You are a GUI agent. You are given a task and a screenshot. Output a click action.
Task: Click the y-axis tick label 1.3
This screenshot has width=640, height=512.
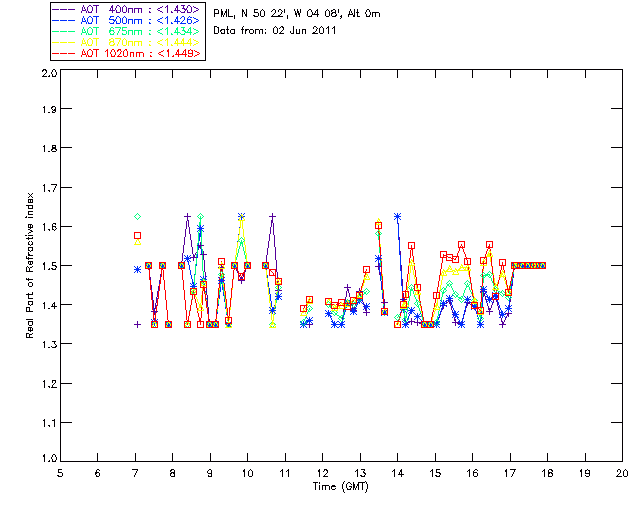tap(49, 345)
